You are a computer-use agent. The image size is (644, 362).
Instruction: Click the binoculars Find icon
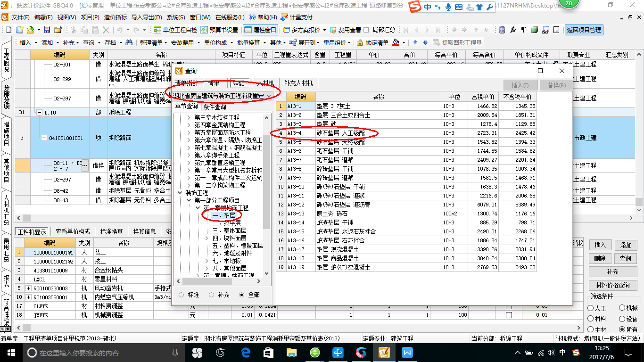[x=129, y=42]
